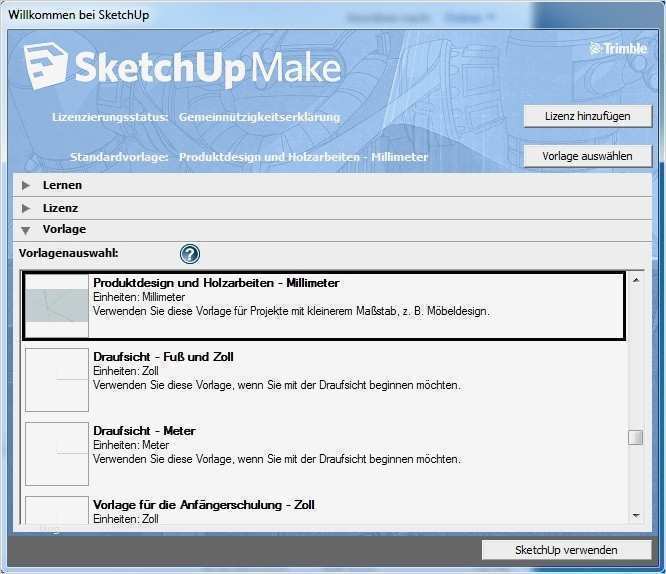The width and height of the screenshot is (666, 574).
Task: Click Lizenz hinzufügen button
Action: point(587,116)
